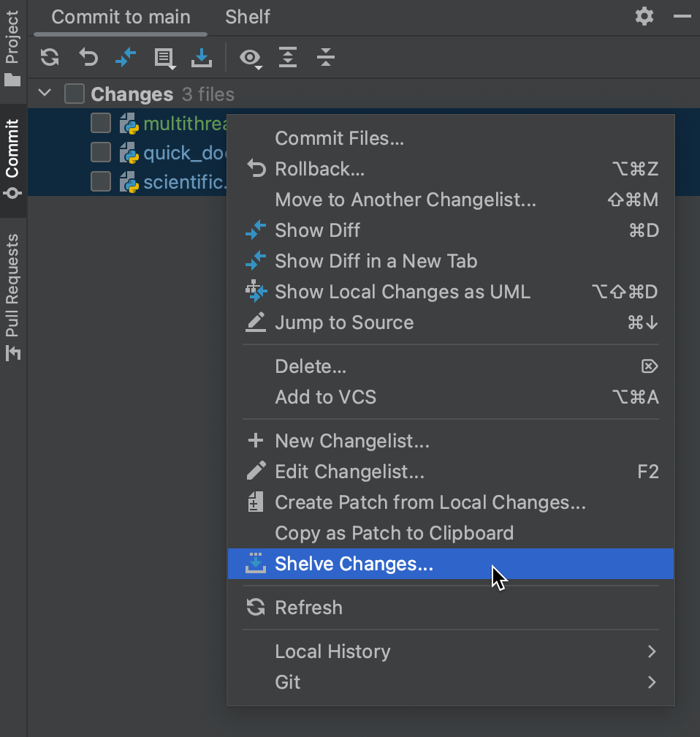Viewport: 700px width, 737px height.
Task: Collapse all nodes using toolbar icon
Action: [x=325, y=58]
